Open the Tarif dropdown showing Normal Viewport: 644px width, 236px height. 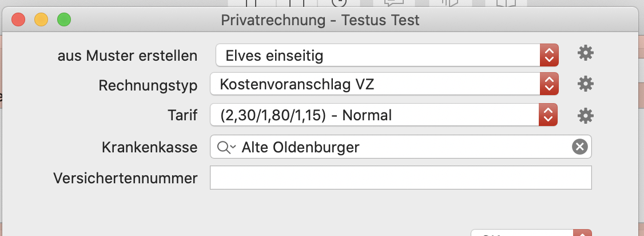point(384,115)
